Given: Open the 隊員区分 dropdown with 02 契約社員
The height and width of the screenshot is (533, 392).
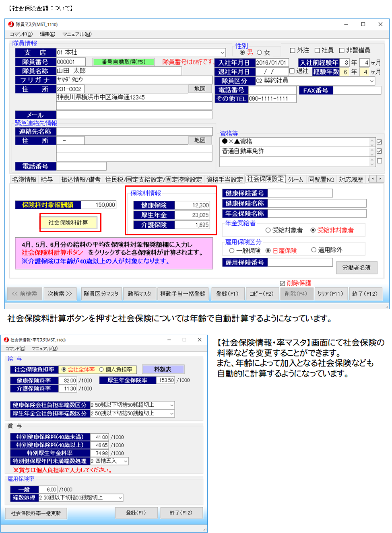Looking at the screenshot, I should click(x=371, y=81).
